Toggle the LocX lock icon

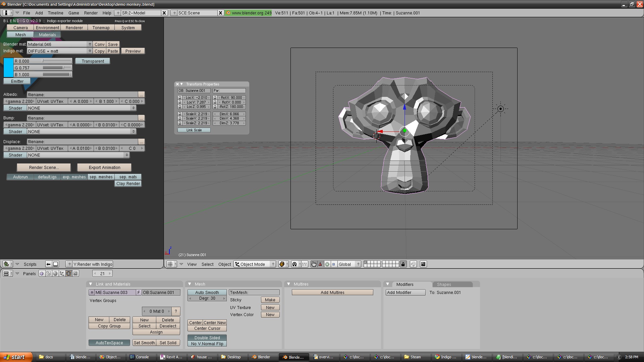click(x=180, y=98)
